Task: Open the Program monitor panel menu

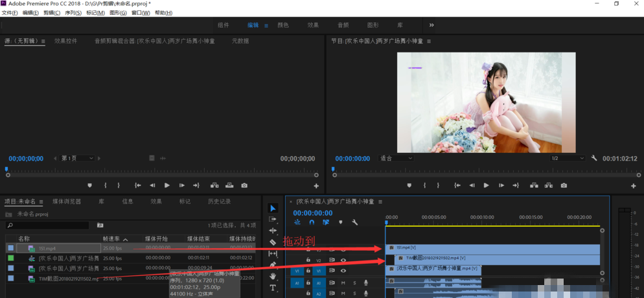Action: coord(429,41)
